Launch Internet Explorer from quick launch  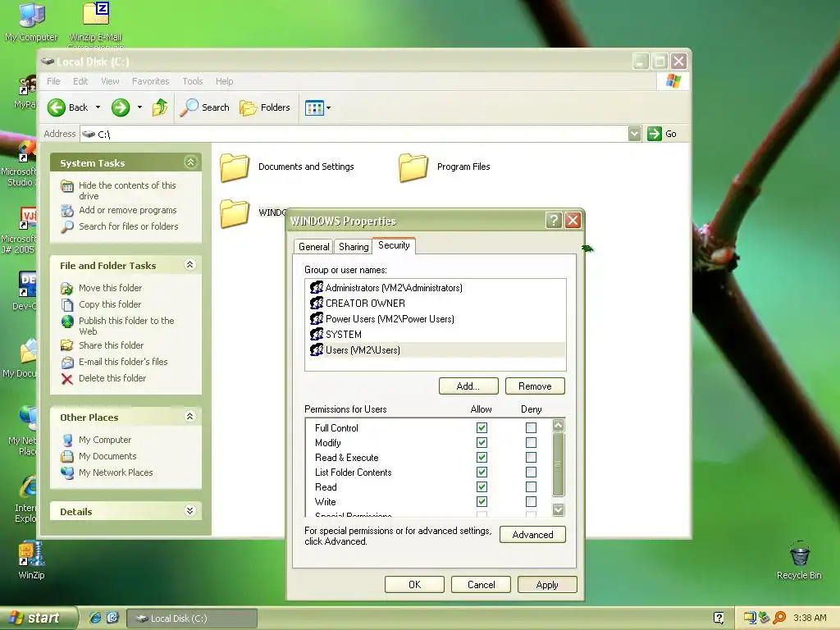(x=95, y=618)
